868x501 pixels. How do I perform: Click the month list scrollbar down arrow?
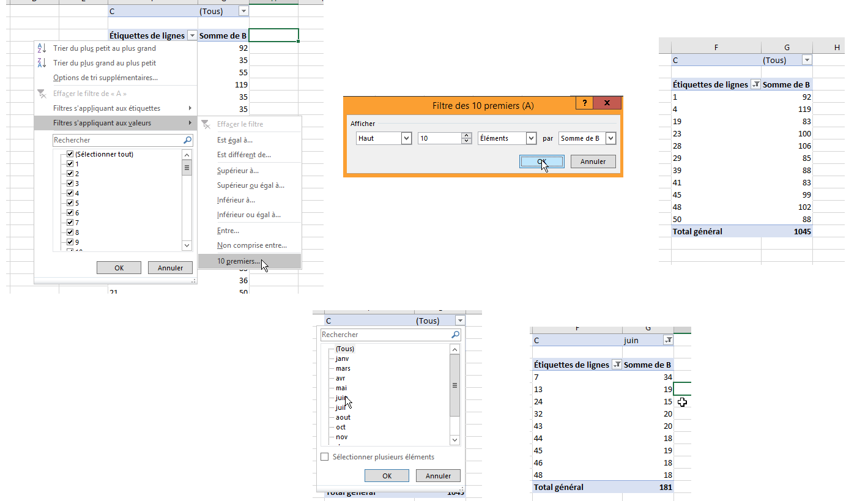click(454, 440)
